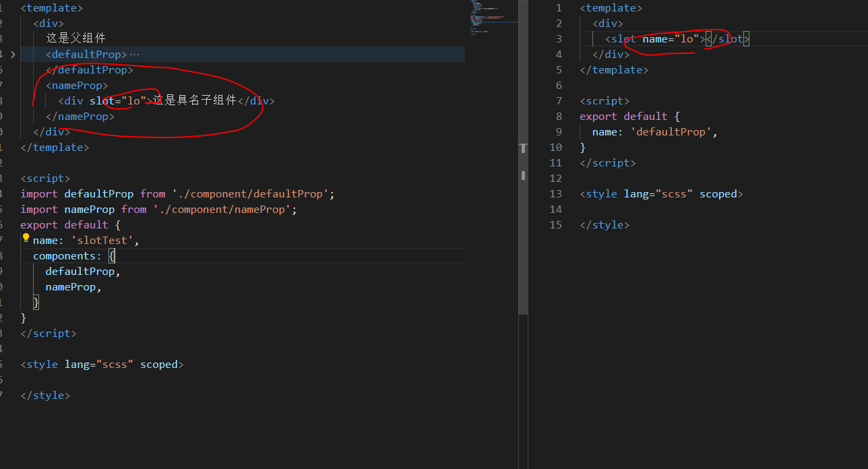Click 'defaultProp,' inside components object
The width and height of the screenshot is (868, 469).
tap(83, 272)
